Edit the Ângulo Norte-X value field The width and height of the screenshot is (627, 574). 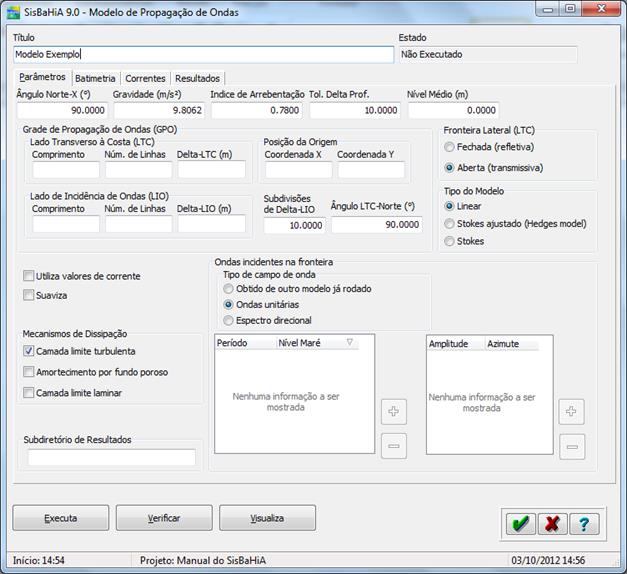pyautogui.click(x=62, y=110)
